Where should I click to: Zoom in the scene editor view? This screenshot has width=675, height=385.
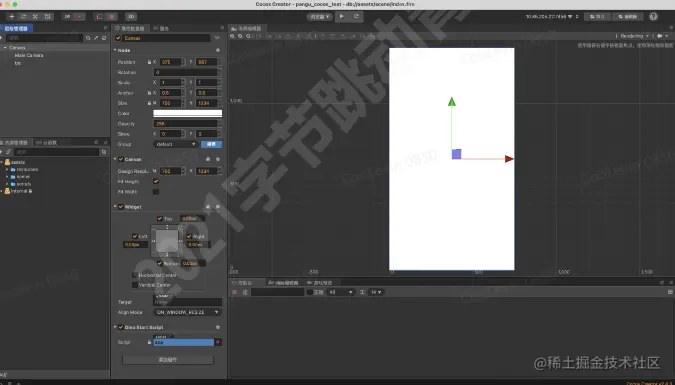tap(232, 36)
